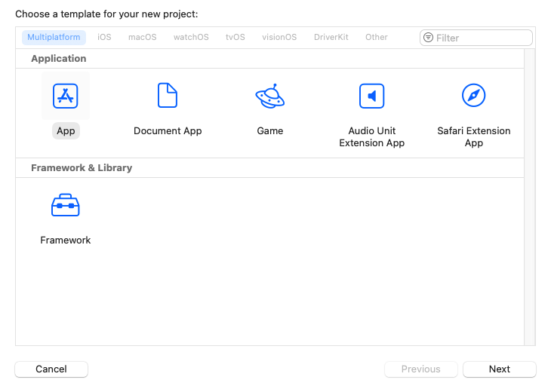Click the Next button
The width and height of the screenshot is (551, 392).
[x=500, y=369]
